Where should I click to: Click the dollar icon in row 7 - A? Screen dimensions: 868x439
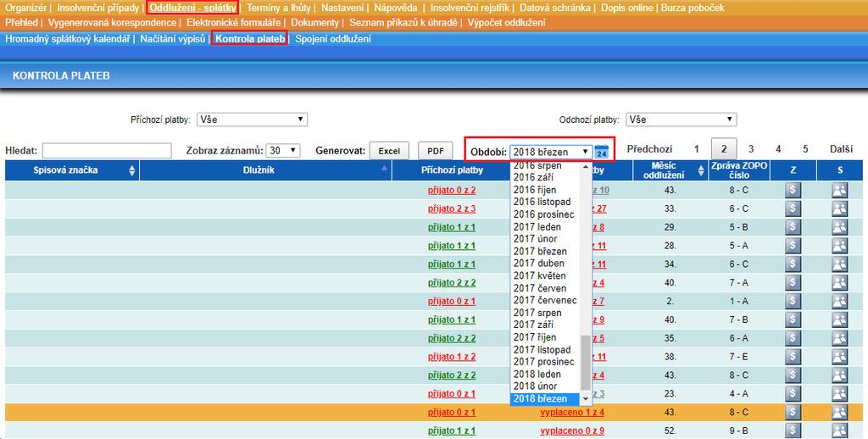click(x=793, y=282)
